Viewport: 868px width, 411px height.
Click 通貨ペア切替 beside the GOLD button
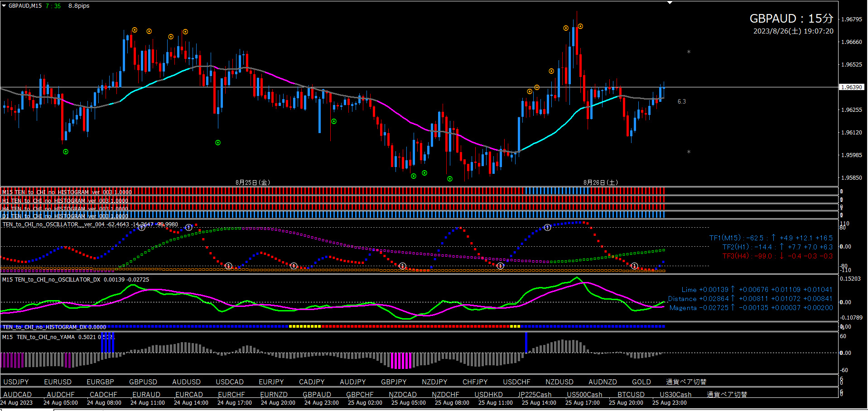click(686, 382)
